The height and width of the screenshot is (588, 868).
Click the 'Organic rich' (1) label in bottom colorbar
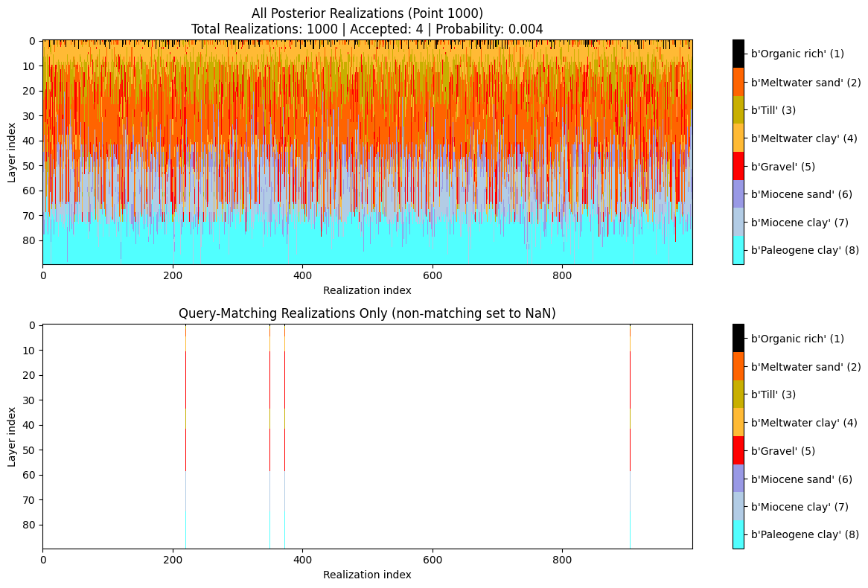point(797,339)
